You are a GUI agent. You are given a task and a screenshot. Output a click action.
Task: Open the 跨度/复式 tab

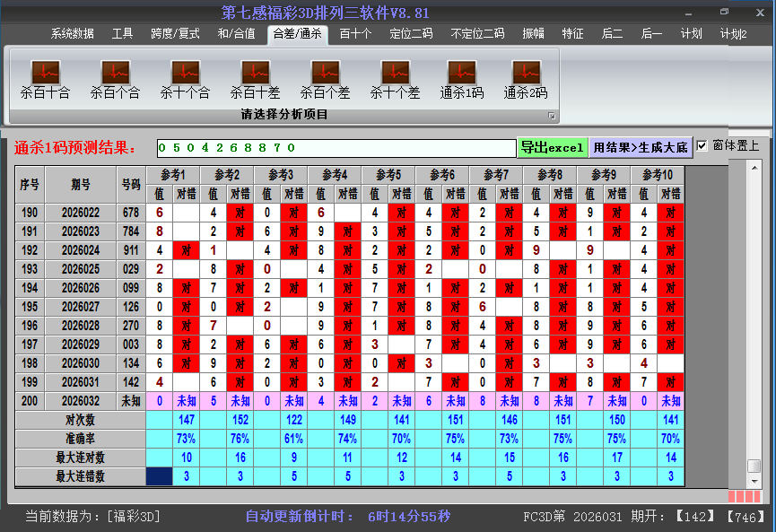175,34
